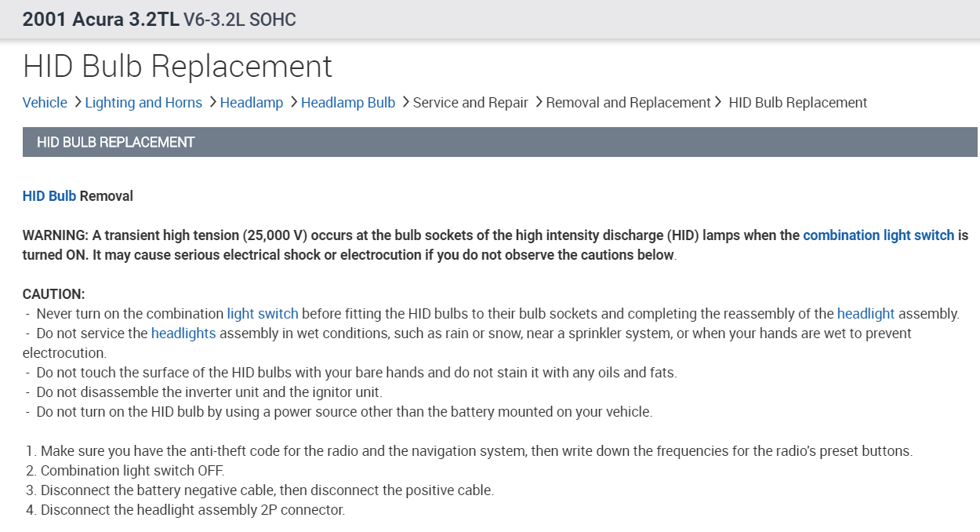This screenshot has height=532, width=980.
Task: Open the light switch link in first caution
Action: point(263,314)
